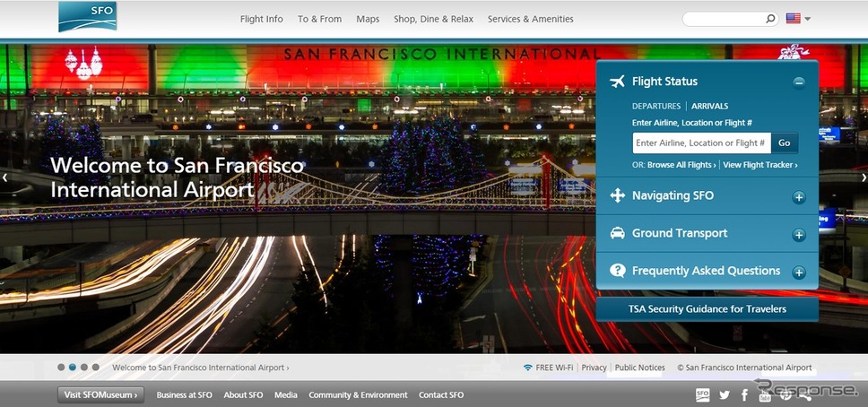Open the Services & Amenities menu
Screen dimensions: 868x407
[530, 19]
